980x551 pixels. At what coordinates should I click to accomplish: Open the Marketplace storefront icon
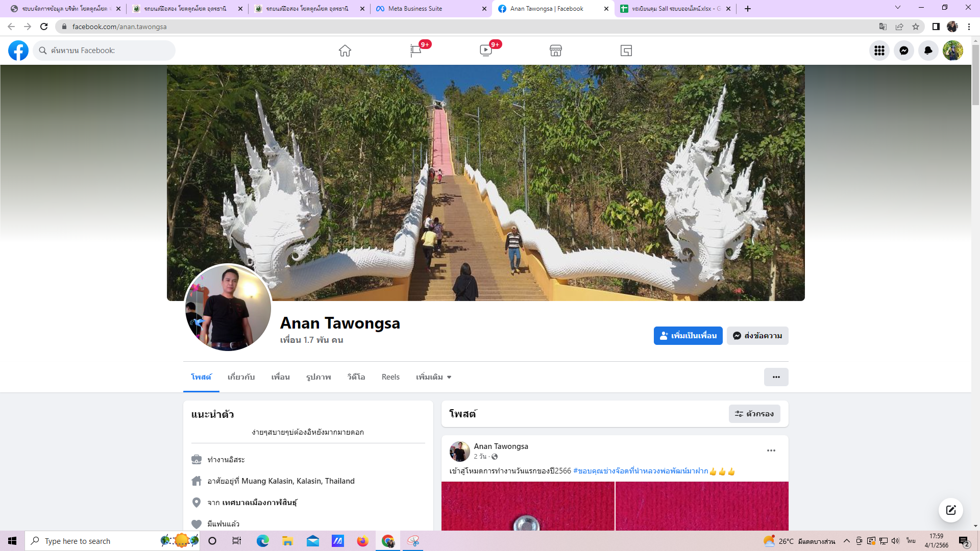pyautogui.click(x=556, y=51)
